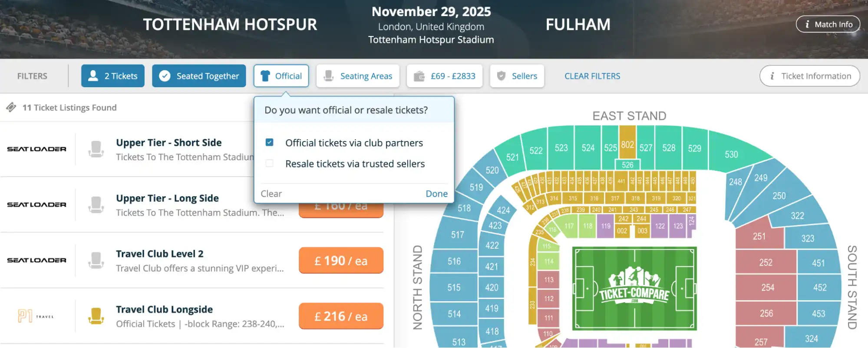Open the 2 Tickets quantity filter
868x348 pixels.
(112, 76)
